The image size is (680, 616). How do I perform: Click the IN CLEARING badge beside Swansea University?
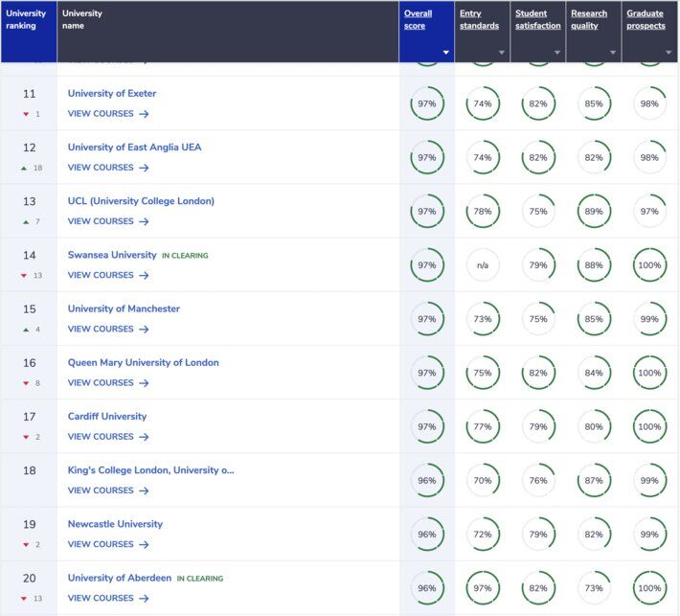tap(185, 256)
